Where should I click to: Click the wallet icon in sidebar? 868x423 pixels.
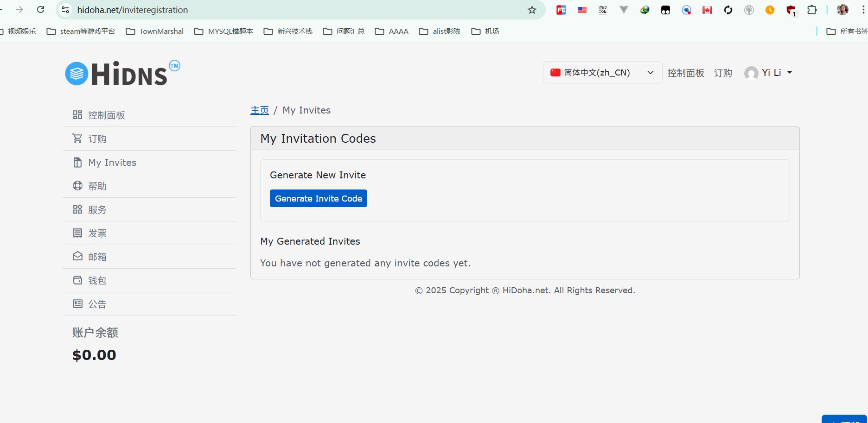(77, 280)
